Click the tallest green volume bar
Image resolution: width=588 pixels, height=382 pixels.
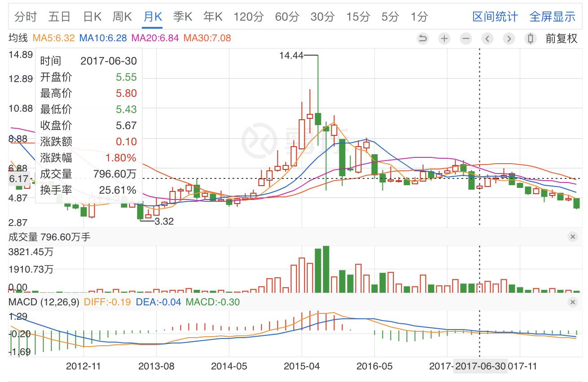click(326, 269)
